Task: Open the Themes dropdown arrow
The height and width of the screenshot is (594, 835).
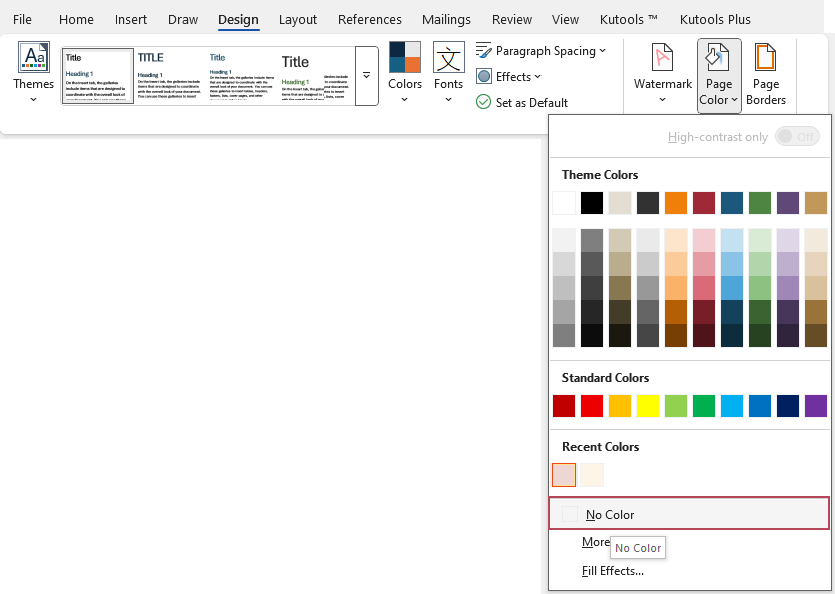Action: tap(33, 97)
